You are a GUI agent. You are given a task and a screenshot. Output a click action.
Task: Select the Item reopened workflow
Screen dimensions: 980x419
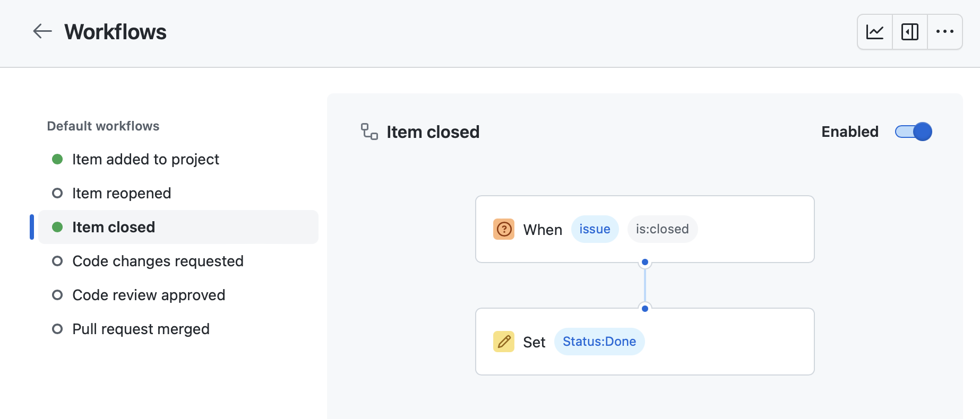(x=178, y=193)
